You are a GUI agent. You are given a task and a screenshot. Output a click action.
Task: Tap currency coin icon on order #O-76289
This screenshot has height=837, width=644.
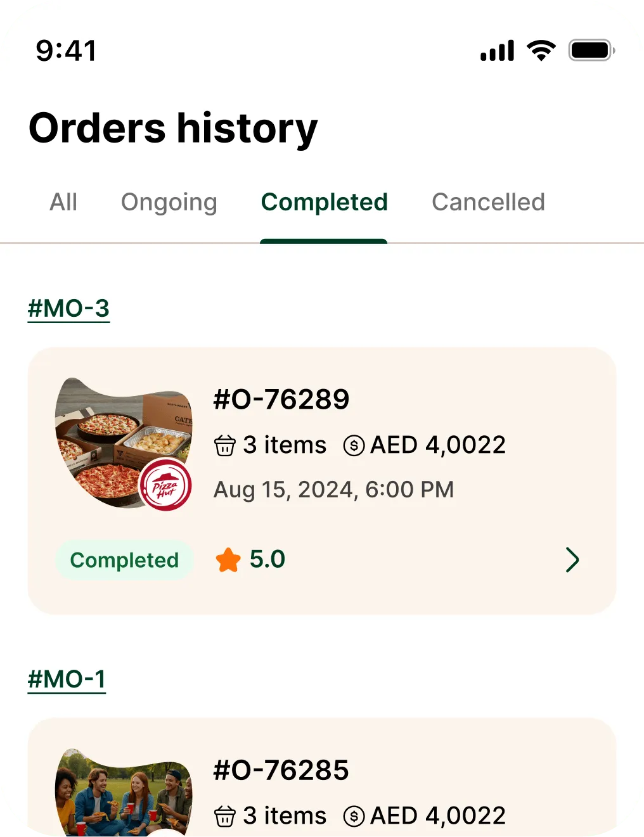[x=354, y=446]
